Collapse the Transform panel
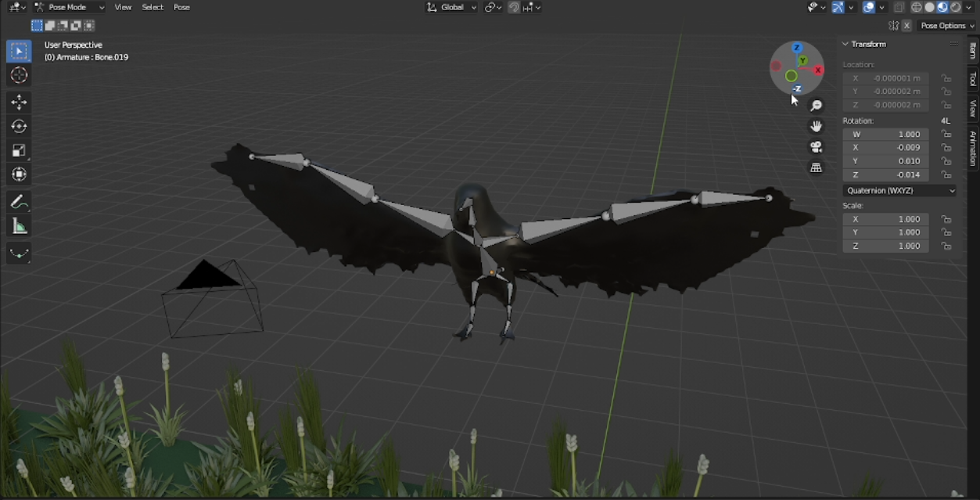Viewport: 980px width, 500px height. [x=845, y=45]
